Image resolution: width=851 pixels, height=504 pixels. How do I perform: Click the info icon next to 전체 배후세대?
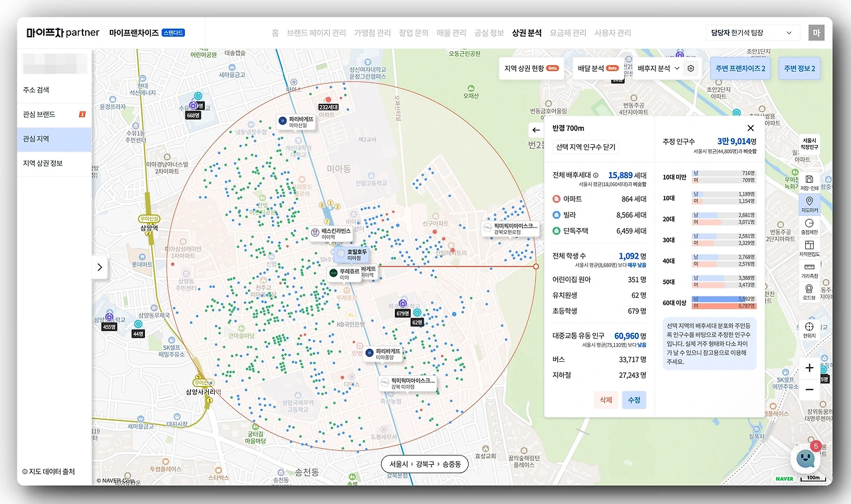click(596, 176)
